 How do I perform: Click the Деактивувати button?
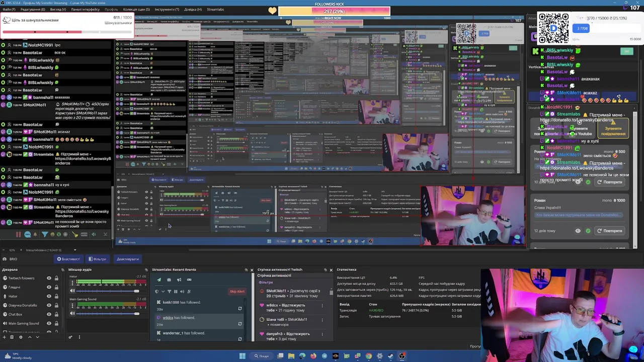pyautogui.click(x=127, y=259)
